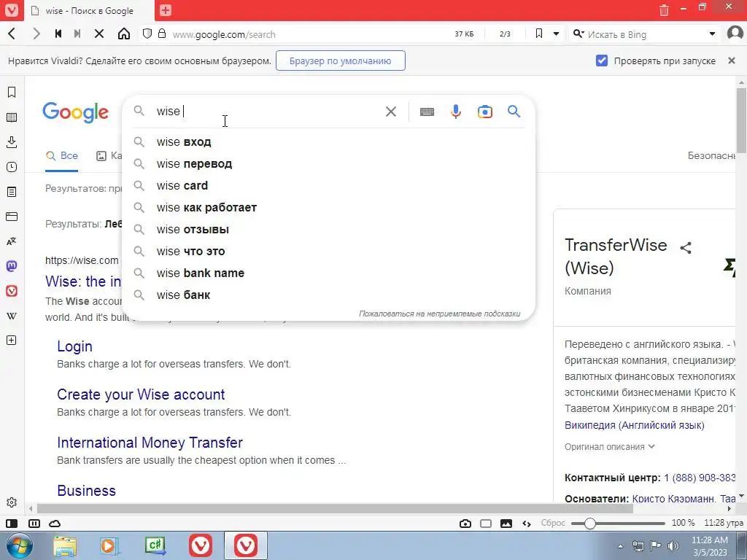The width and height of the screenshot is (747, 560).
Task: Expand 'Оригинал описания' section
Action: [x=610, y=447]
